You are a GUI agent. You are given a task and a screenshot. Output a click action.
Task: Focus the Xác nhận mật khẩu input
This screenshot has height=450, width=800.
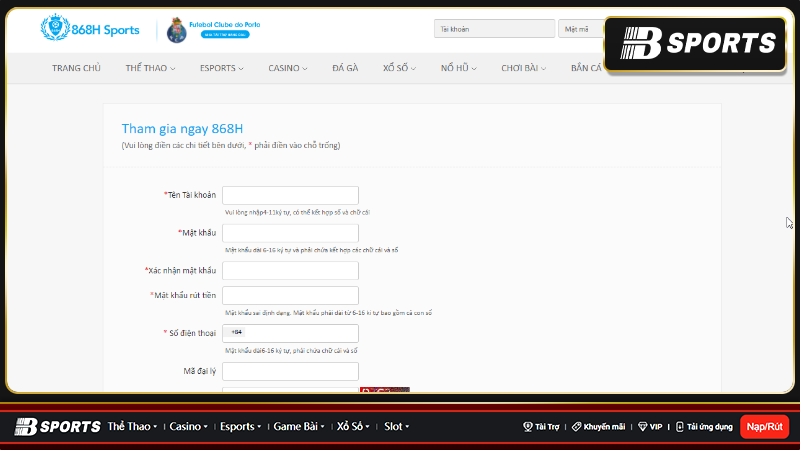tap(290, 271)
